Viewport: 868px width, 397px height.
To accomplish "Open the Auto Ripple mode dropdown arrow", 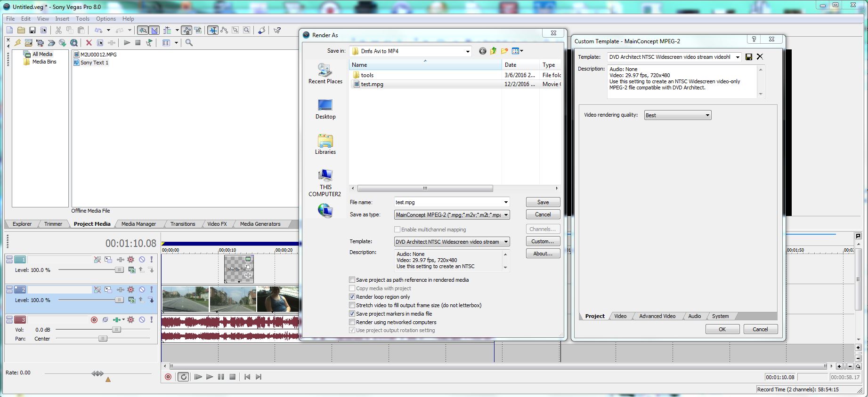I will 177,30.
